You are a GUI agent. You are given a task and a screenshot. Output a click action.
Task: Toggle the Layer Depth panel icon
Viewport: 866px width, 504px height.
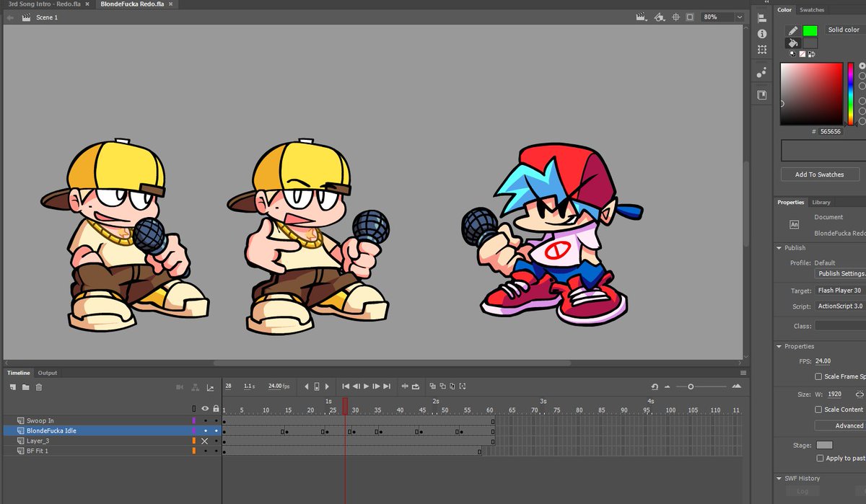point(211,387)
